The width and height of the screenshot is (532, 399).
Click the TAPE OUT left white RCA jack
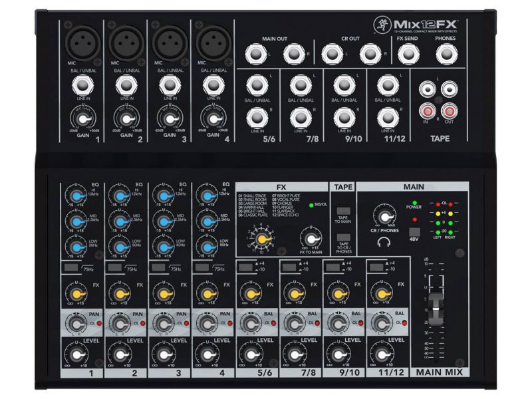coord(450,89)
